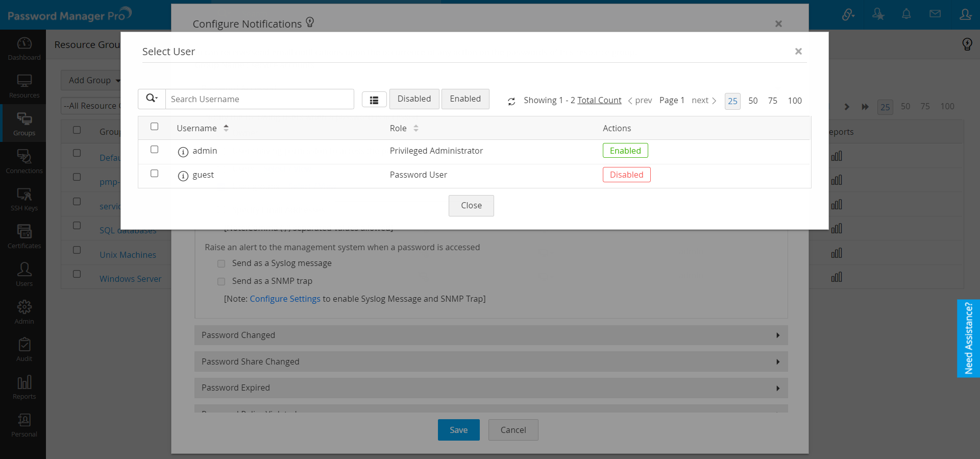Open Admin in the sidebar
The width and height of the screenshot is (980, 459).
[24, 312]
